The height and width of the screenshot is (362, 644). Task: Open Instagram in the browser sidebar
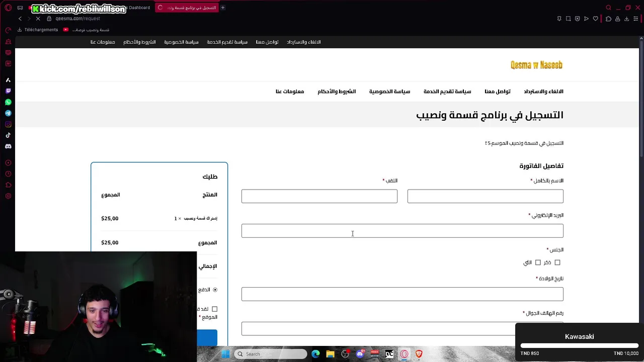coord(8,124)
